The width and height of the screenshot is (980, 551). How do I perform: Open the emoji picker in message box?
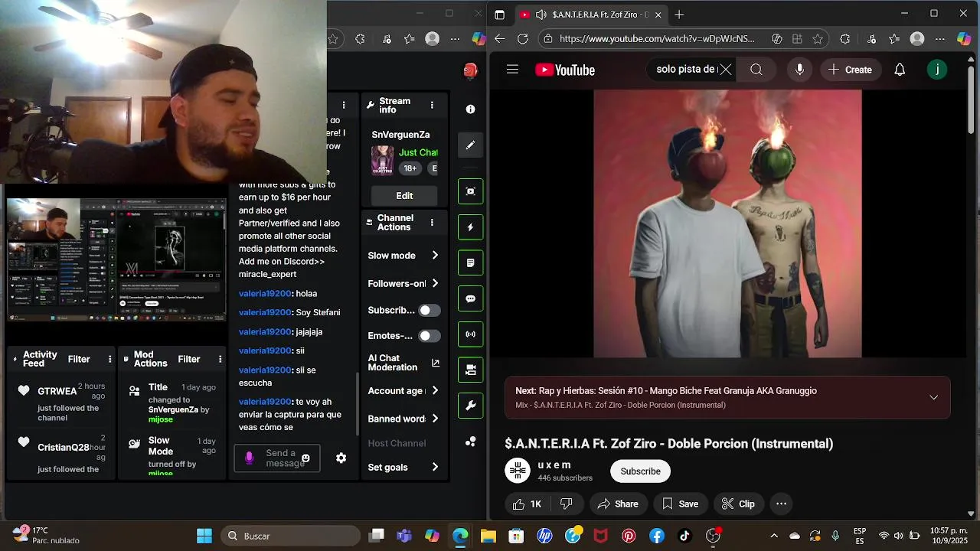point(305,458)
